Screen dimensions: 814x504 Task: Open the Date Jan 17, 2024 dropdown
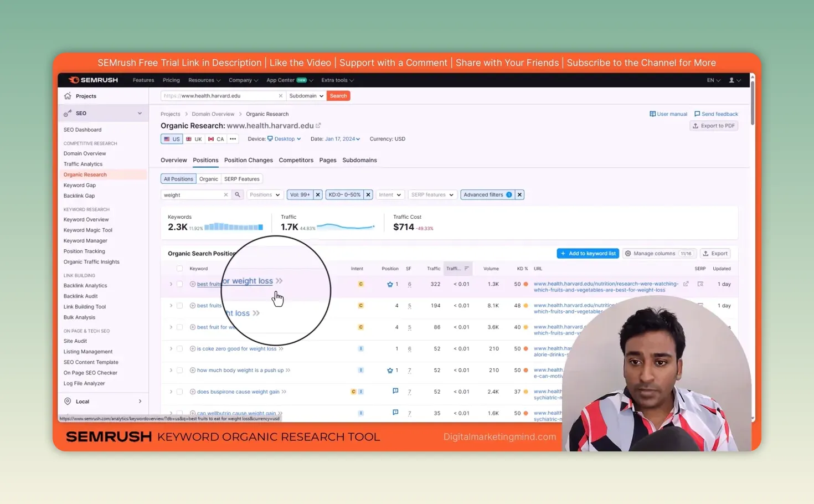342,139
